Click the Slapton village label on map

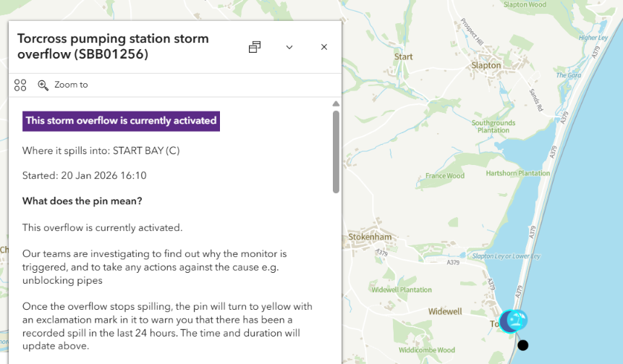[x=486, y=65]
